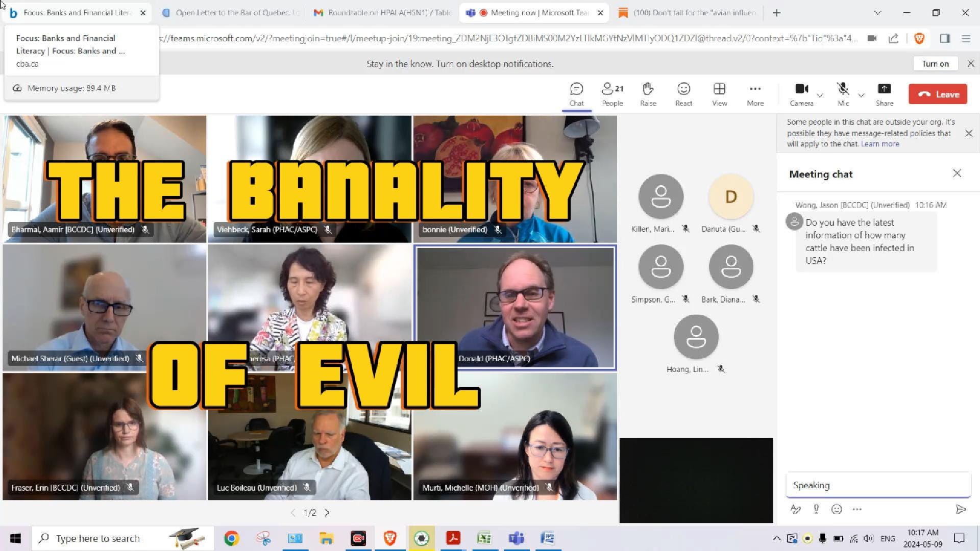Show hidden system tray icons
This screenshot has width=980, height=551.
776,538
